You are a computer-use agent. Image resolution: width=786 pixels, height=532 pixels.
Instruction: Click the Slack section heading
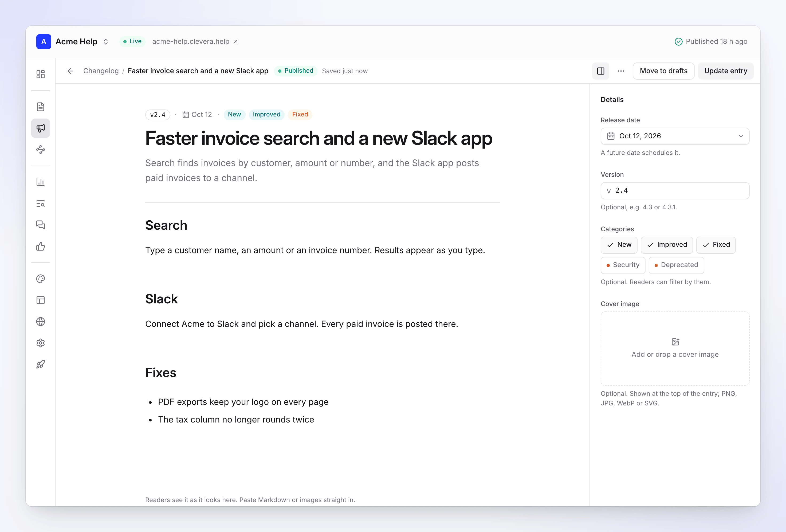tap(161, 299)
